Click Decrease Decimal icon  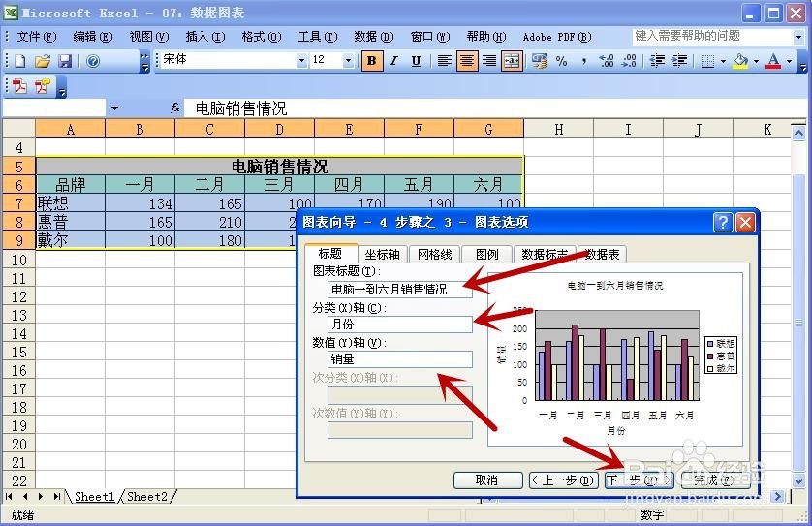(628, 61)
